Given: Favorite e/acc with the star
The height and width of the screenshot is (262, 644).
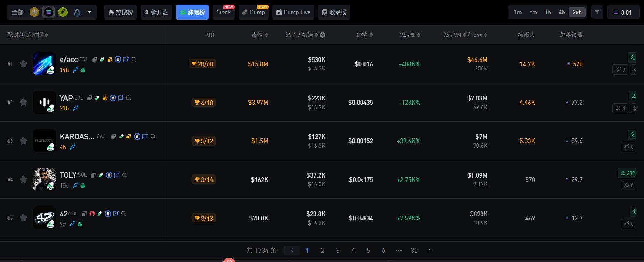Looking at the screenshot, I should pyautogui.click(x=23, y=64).
